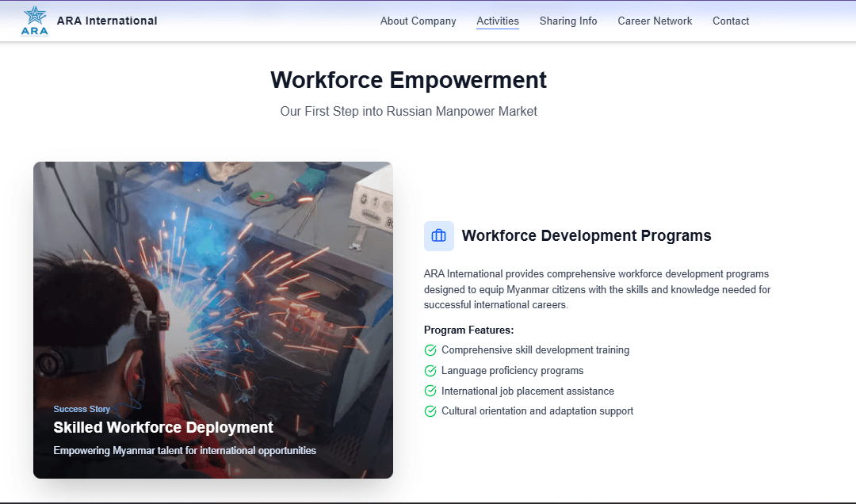
Task: Click checkmark icon next to Comprehensive skill development
Action: point(430,350)
